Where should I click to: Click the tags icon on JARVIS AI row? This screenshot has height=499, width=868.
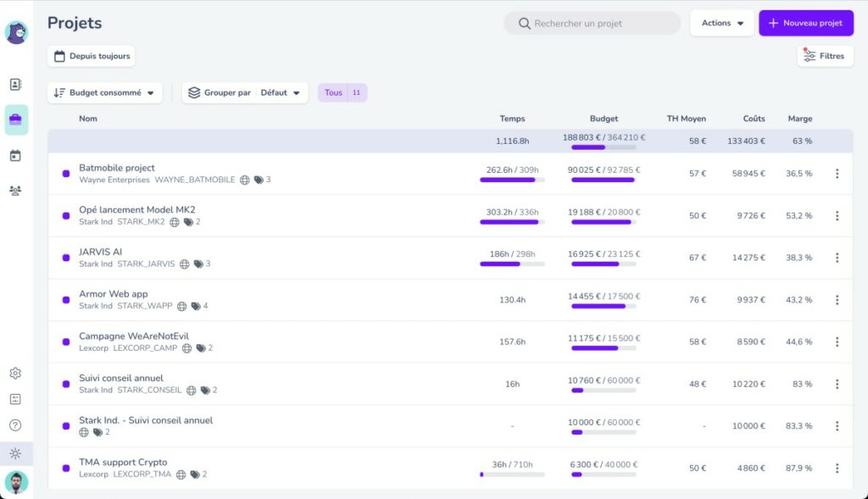pyautogui.click(x=198, y=264)
